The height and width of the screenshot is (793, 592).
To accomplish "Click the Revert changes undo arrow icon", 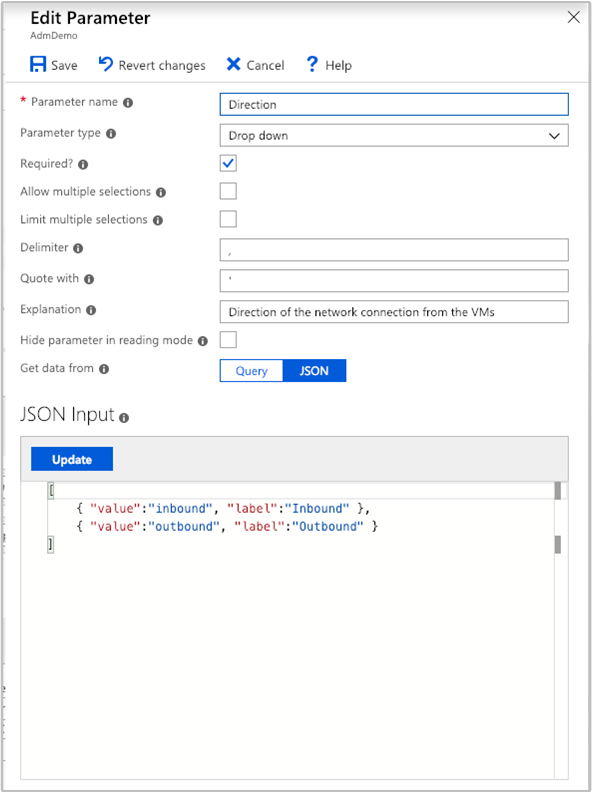I will (106, 64).
